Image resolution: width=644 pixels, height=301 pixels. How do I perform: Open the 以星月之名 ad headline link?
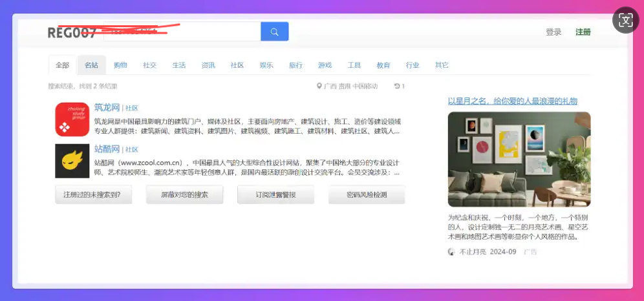pyautogui.click(x=513, y=101)
